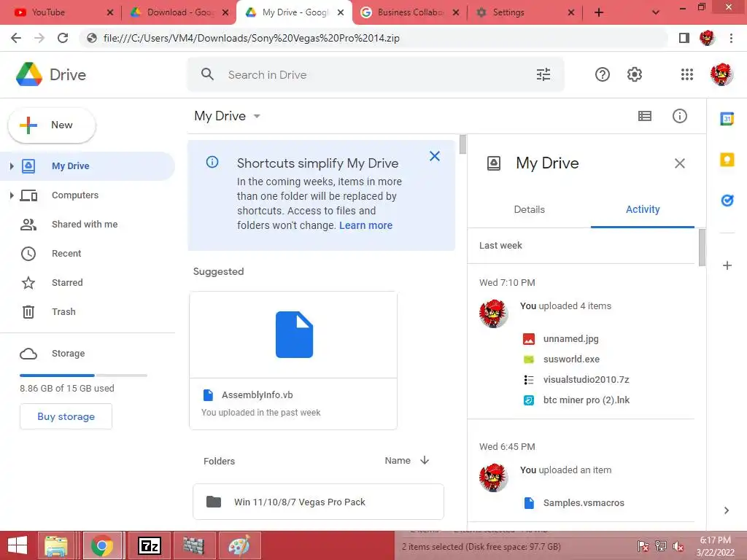The image size is (747, 560).
Task: Open Drive Settings gear icon
Action: pyautogui.click(x=635, y=74)
